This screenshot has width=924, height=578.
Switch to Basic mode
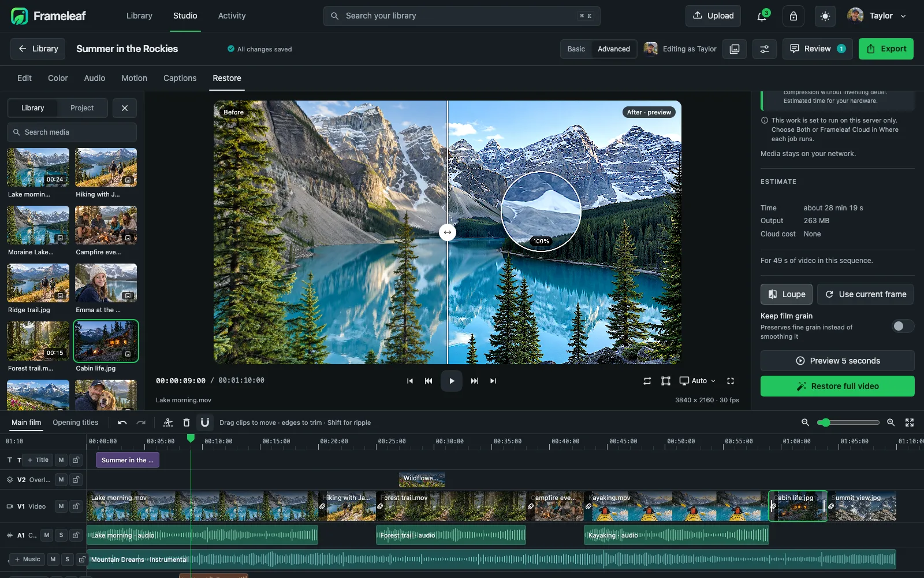(x=576, y=49)
